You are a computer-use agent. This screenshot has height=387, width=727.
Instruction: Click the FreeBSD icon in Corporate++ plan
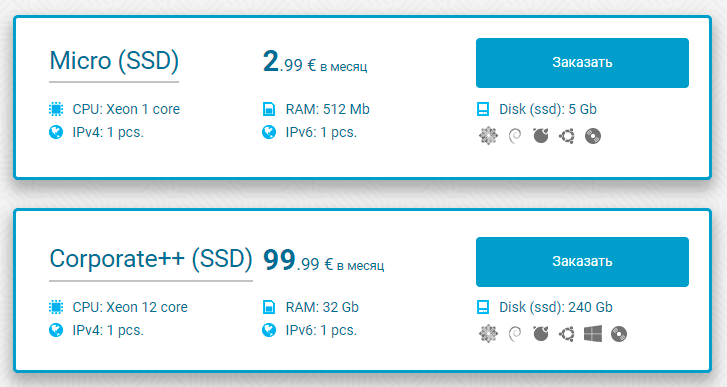pos(541,334)
